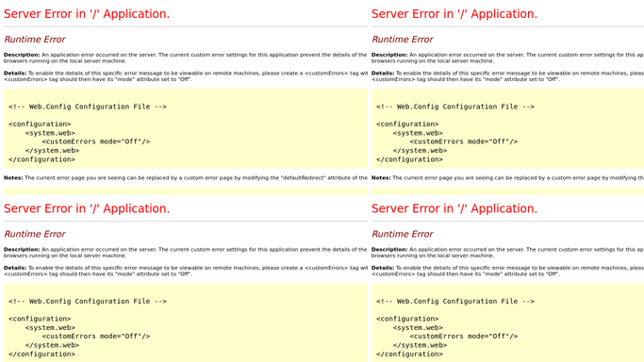Click the 'Server Error' heading in upper-left page
Viewport: 644px width, 362px height.
pyautogui.click(x=87, y=14)
